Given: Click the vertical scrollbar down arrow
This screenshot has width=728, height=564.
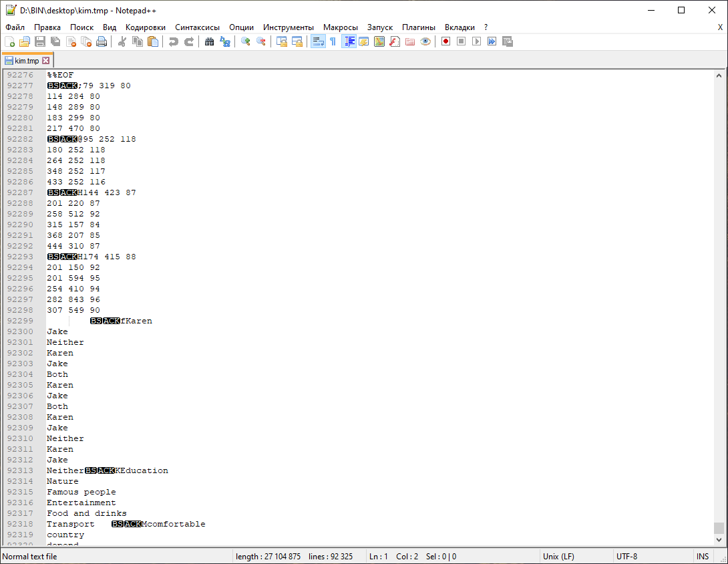Looking at the screenshot, I should point(719,540).
